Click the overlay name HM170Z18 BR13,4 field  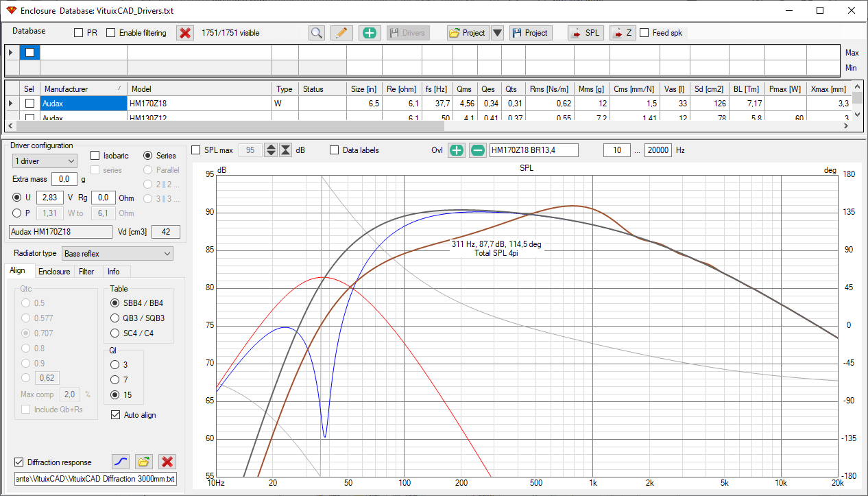click(533, 150)
